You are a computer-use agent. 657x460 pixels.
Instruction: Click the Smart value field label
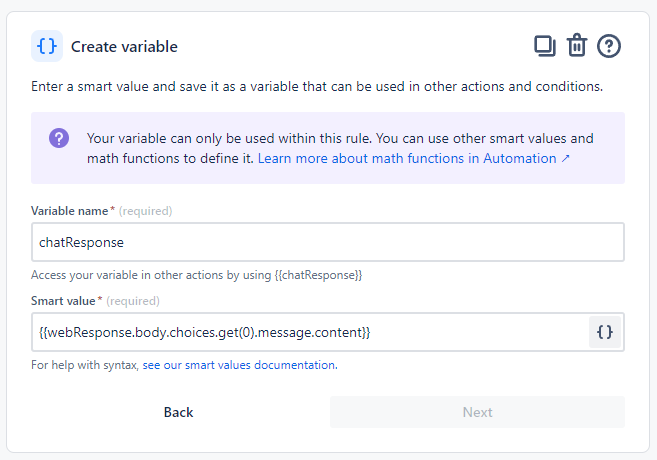[66, 300]
